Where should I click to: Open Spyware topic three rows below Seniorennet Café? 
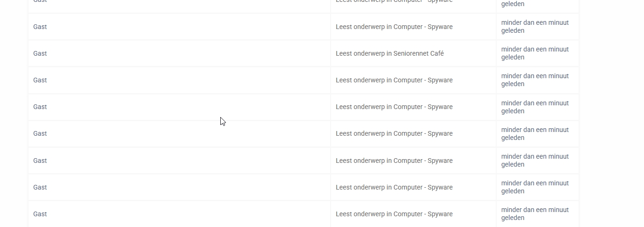click(394, 133)
